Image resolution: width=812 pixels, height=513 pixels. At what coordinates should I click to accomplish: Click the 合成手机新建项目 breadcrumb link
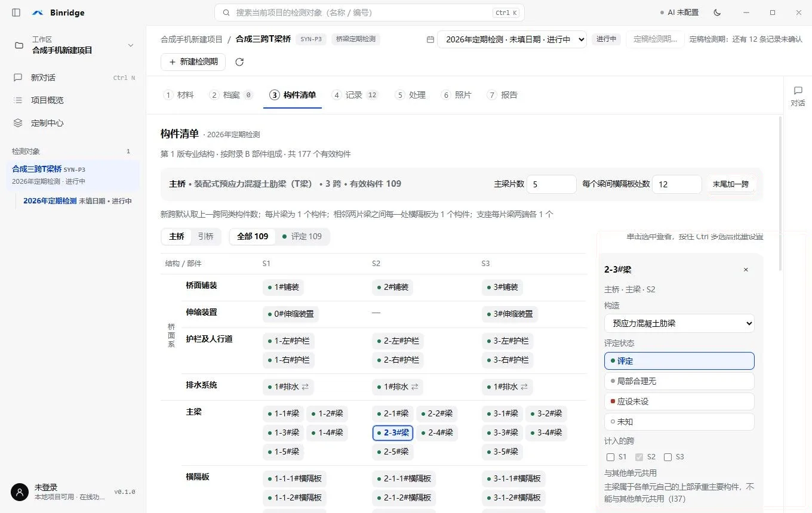191,39
